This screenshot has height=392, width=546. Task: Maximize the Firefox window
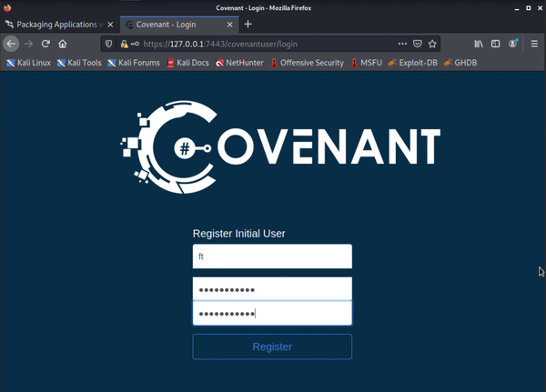pyautogui.click(x=529, y=7)
